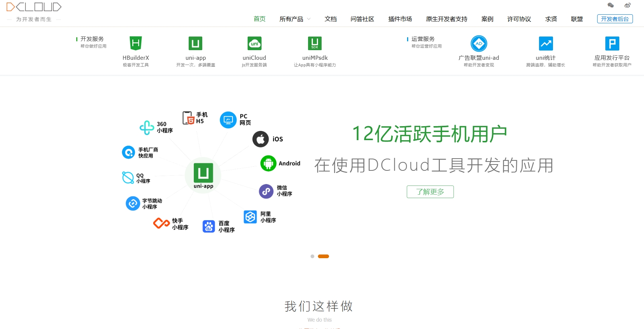The width and height of the screenshot is (644, 329).
Task: Click the 为开发者而生 tagline
Action: coord(34,19)
